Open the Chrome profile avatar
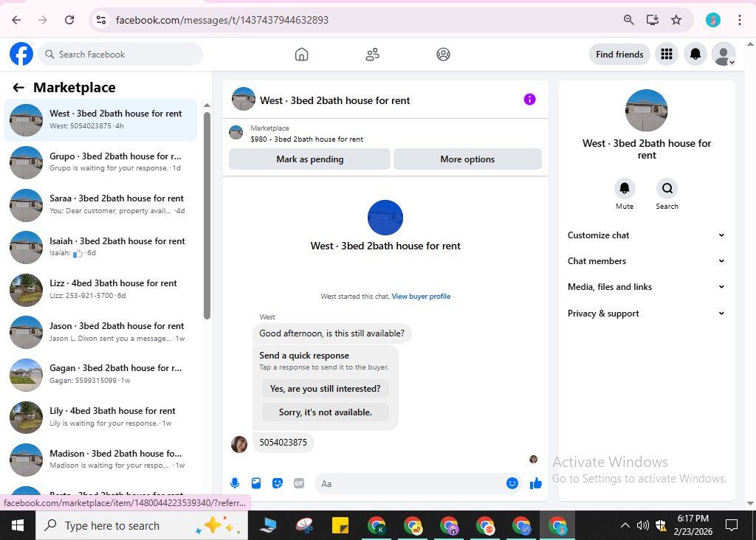The width and height of the screenshot is (756, 540). (x=712, y=20)
